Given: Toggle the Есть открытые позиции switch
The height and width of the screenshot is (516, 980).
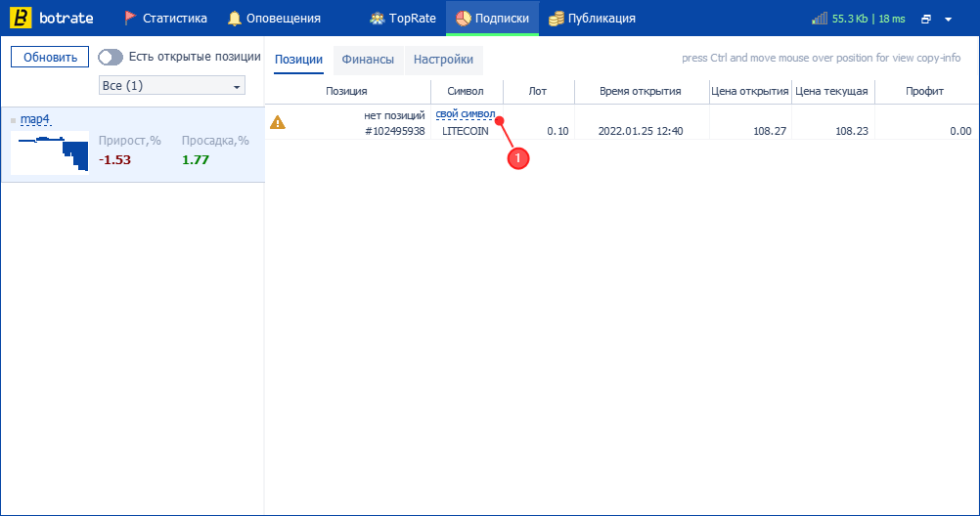Looking at the screenshot, I should (110, 57).
